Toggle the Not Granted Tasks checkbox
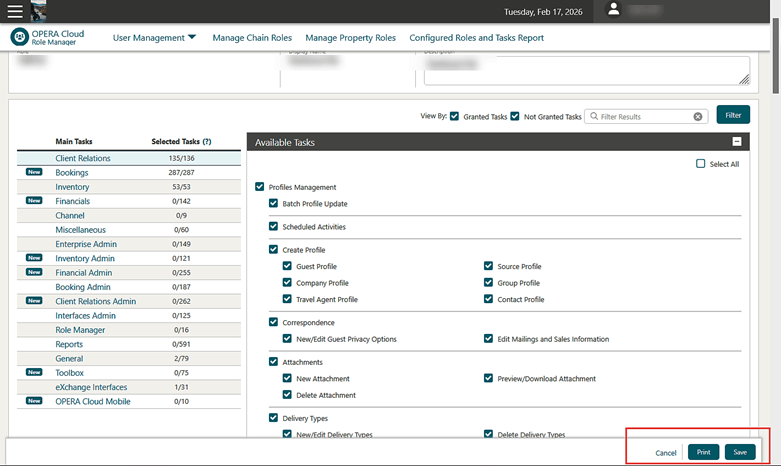Screen dimensions: 781x466 tap(515, 116)
